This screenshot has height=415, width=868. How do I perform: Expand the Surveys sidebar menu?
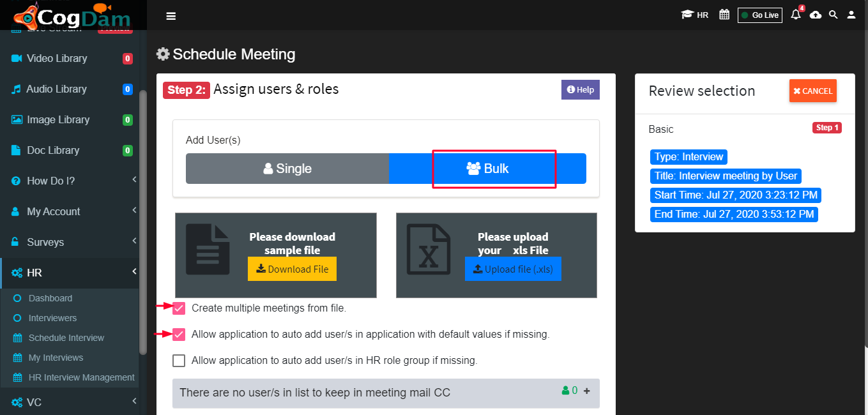pos(73,242)
